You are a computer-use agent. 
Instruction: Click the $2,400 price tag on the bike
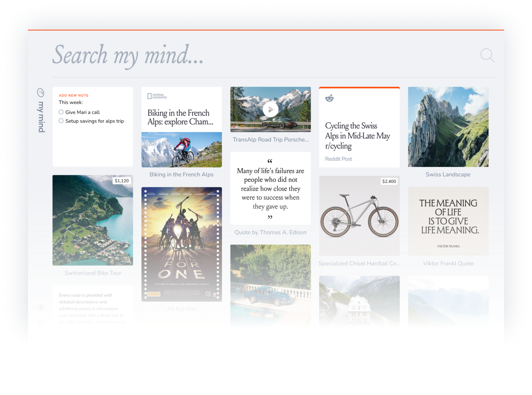[x=389, y=181]
